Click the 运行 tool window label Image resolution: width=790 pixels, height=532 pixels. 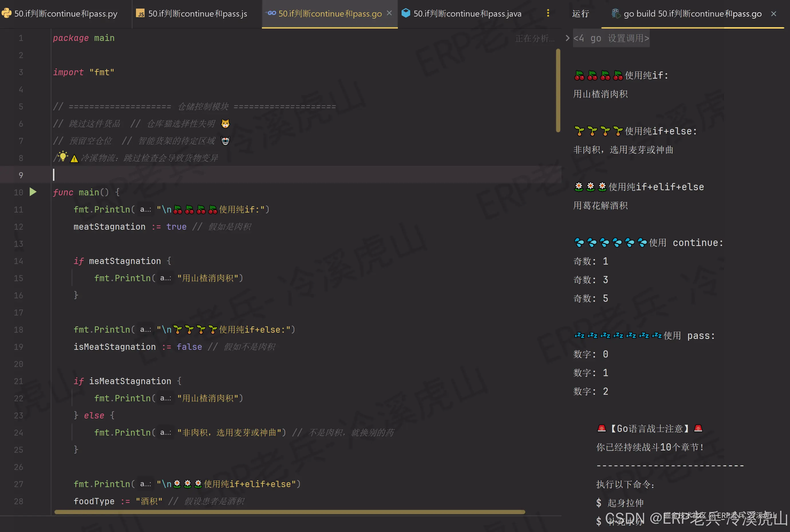click(x=580, y=13)
